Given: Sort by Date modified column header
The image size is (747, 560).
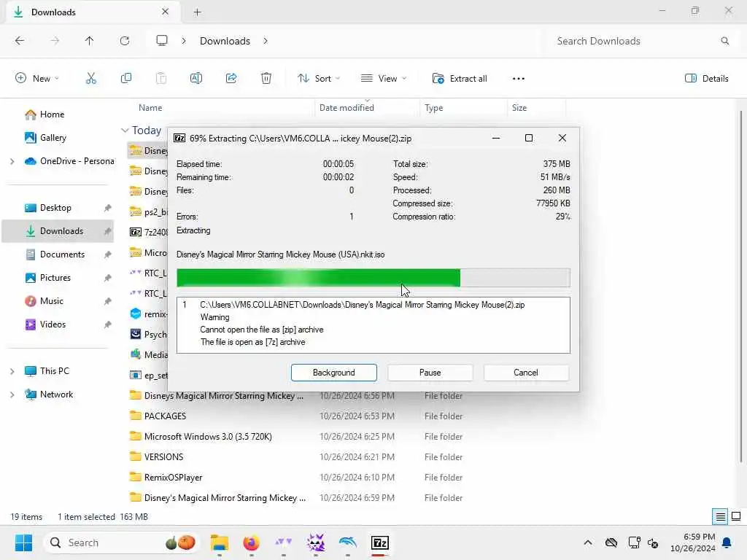Looking at the screenshot, I should point(347,108).
